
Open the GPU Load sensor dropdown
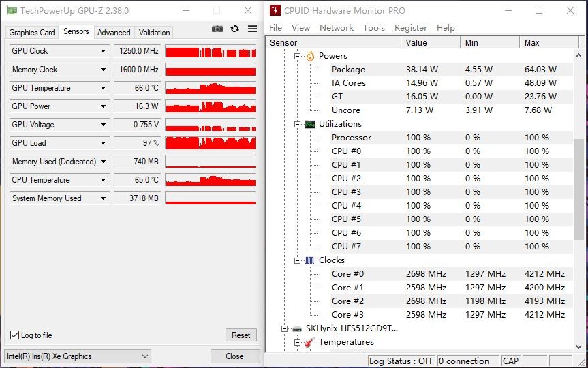103,143
